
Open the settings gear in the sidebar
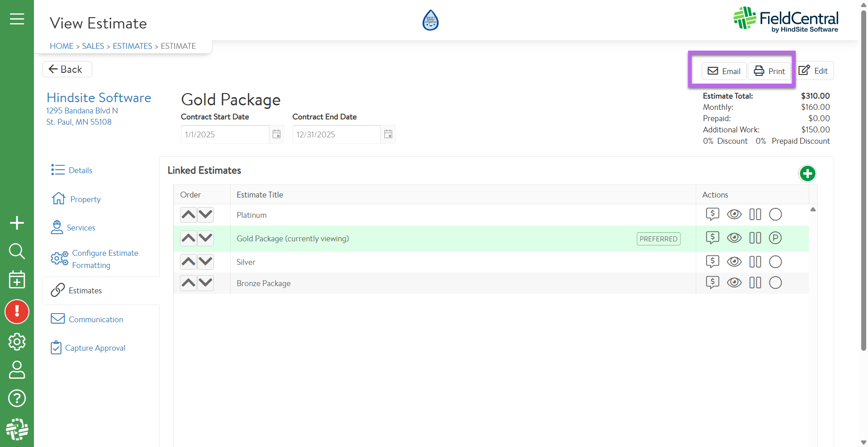coord(17,342)
